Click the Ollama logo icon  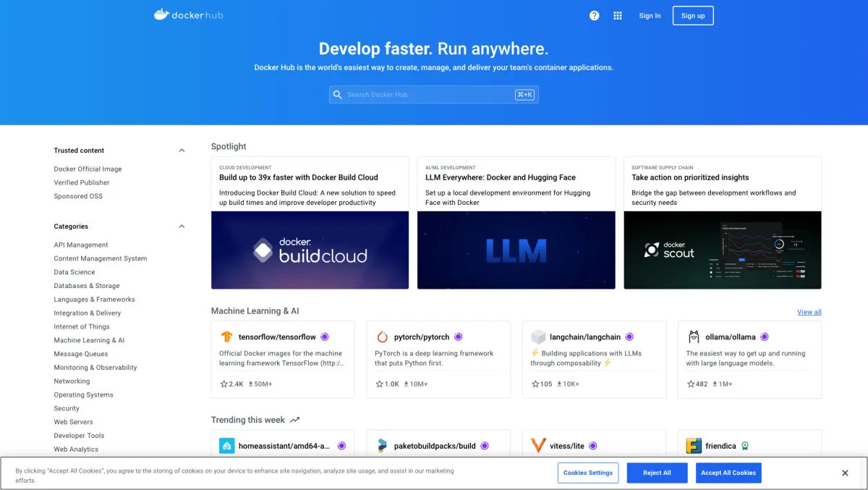[694, 337]
